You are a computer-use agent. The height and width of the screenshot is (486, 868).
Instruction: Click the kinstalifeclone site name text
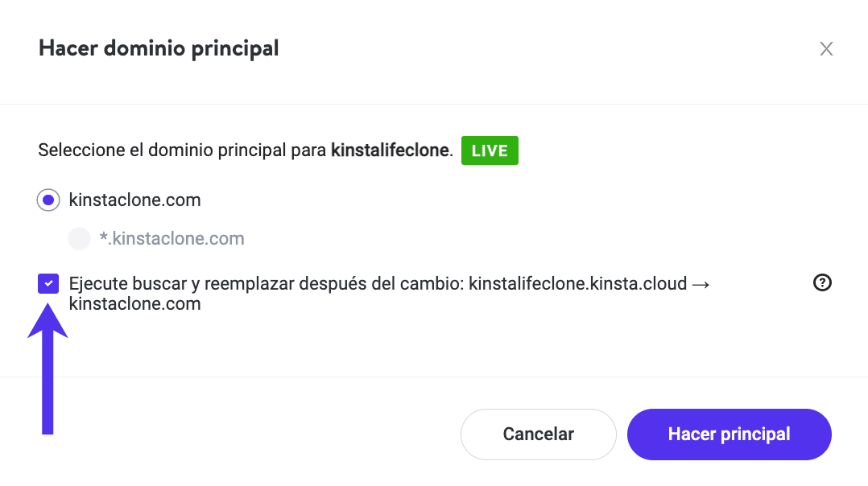click(390, 150)
